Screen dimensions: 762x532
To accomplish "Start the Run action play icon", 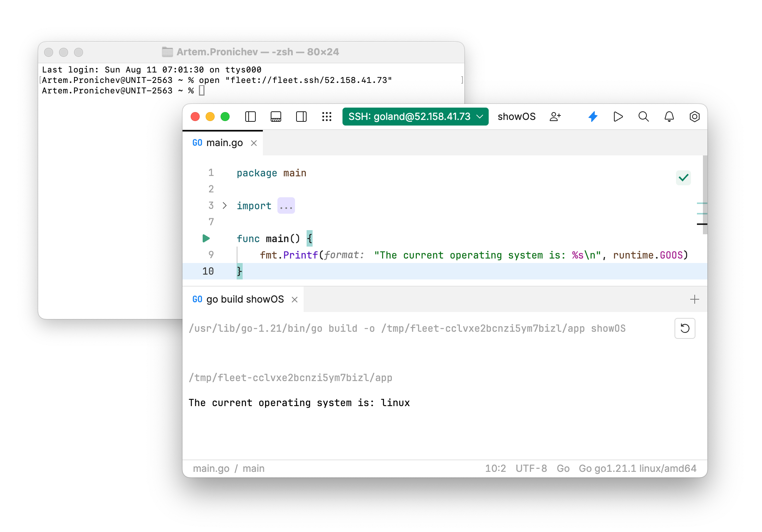I will click(618, 117).
